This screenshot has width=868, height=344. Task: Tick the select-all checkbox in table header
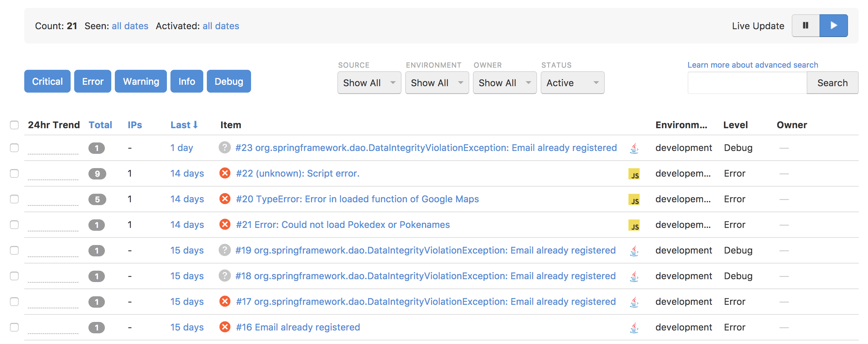tap(14, 125)
